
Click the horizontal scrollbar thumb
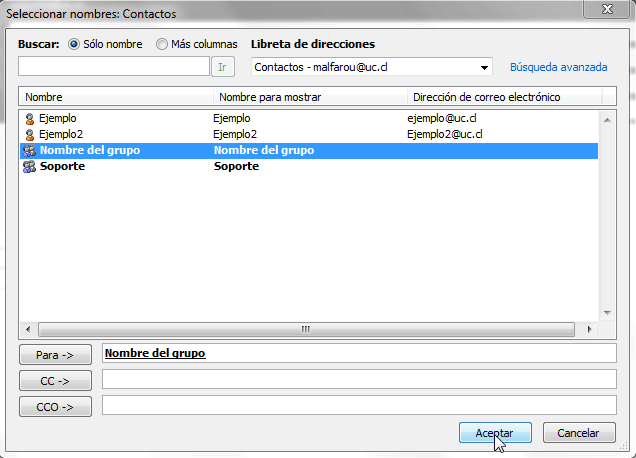click(x=306, y=329)
